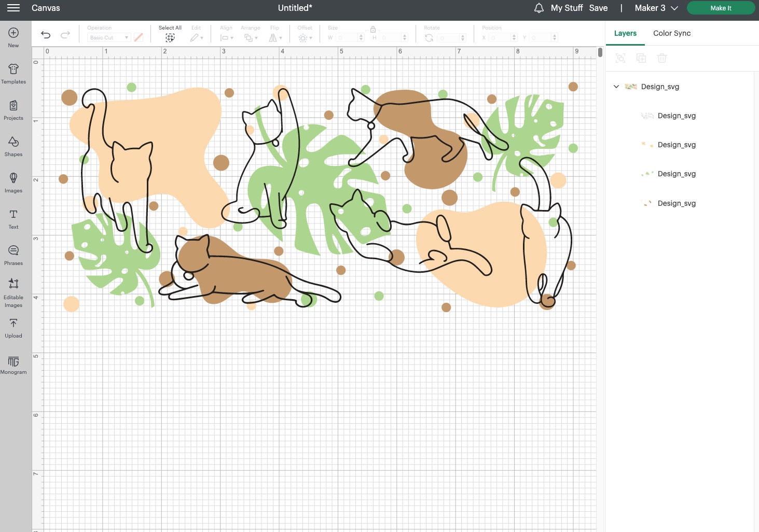
Task: Switch to the Color Sync tab
Action: [x=672, y=33]
